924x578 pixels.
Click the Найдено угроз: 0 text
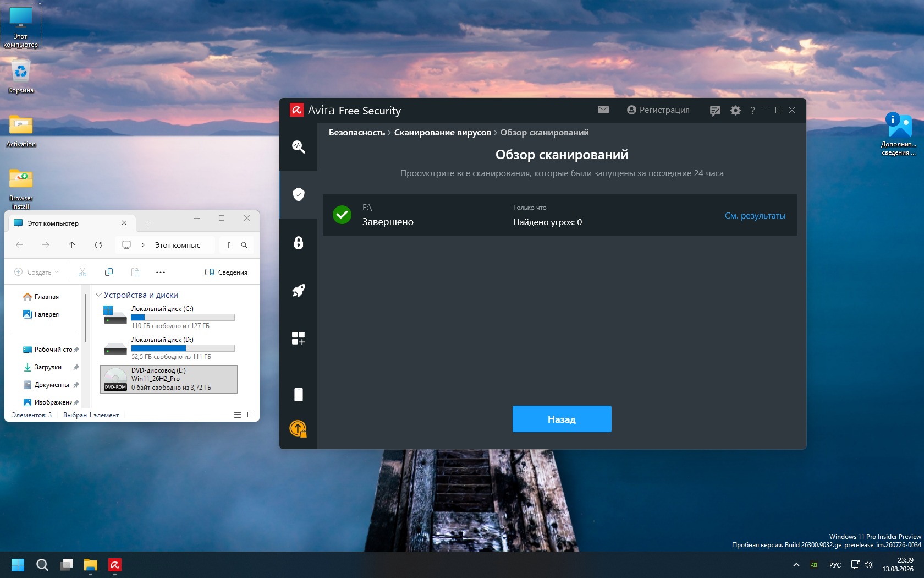click(547, 222)
